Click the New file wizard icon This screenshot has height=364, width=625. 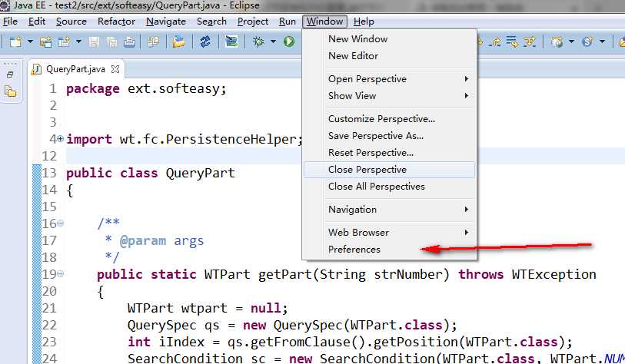pyautogui.click(x=16, y=41)
